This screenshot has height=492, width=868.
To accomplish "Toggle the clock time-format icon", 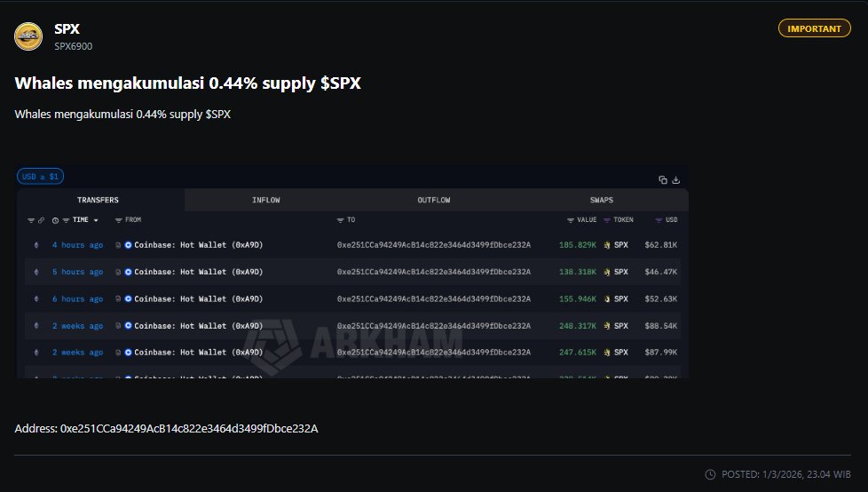I will tap(55, 220).
